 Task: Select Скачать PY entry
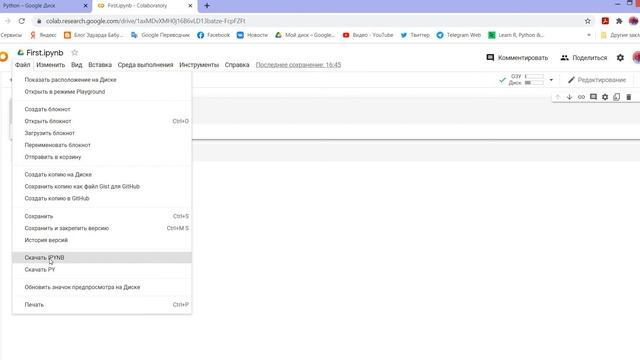point(102,270)
